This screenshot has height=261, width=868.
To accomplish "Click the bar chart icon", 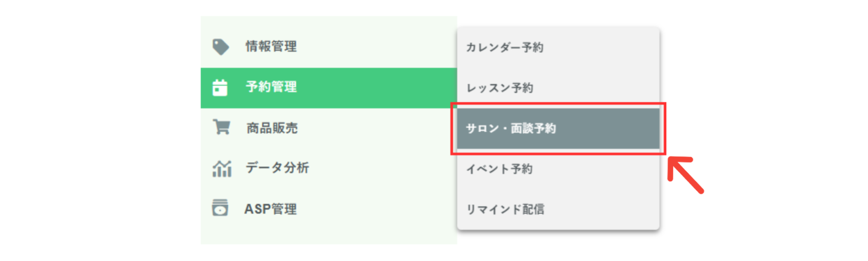I will pyautogui.click(x=222, y=168).
